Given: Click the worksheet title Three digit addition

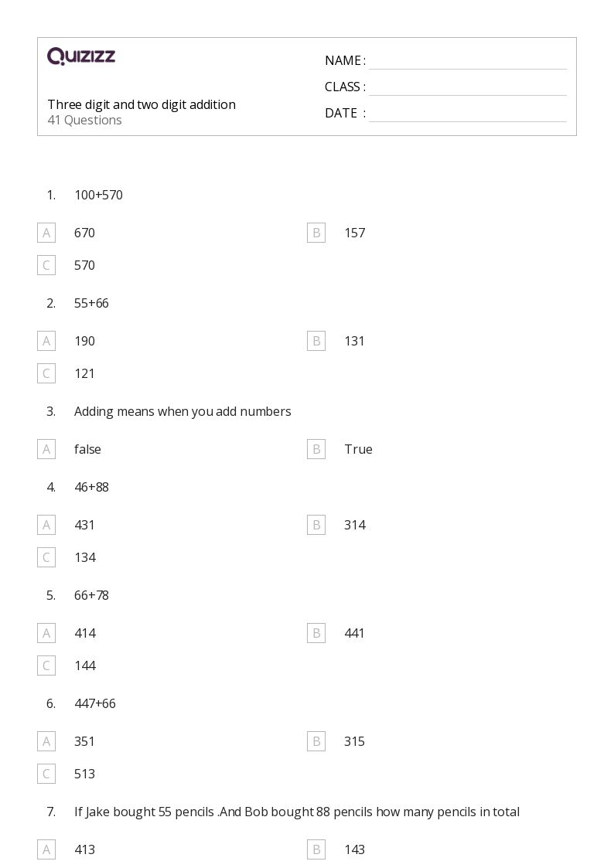Looking at the screenshot, I should click(142, 104).
